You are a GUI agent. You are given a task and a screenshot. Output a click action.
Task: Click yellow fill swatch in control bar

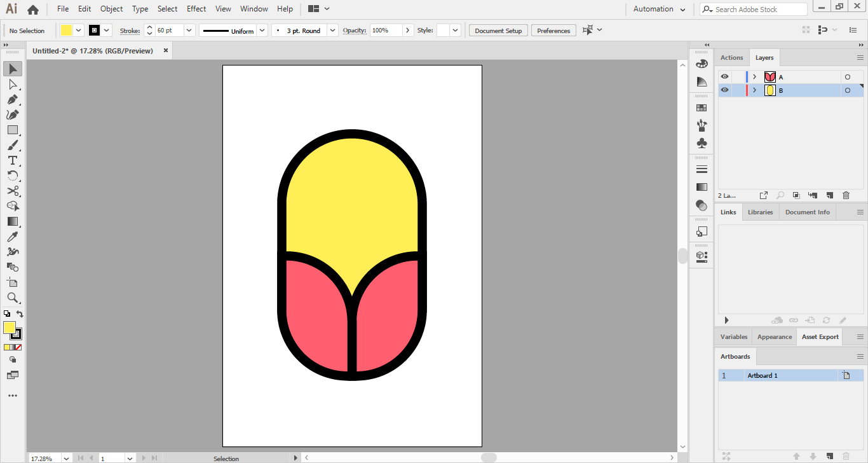point(67,31)
